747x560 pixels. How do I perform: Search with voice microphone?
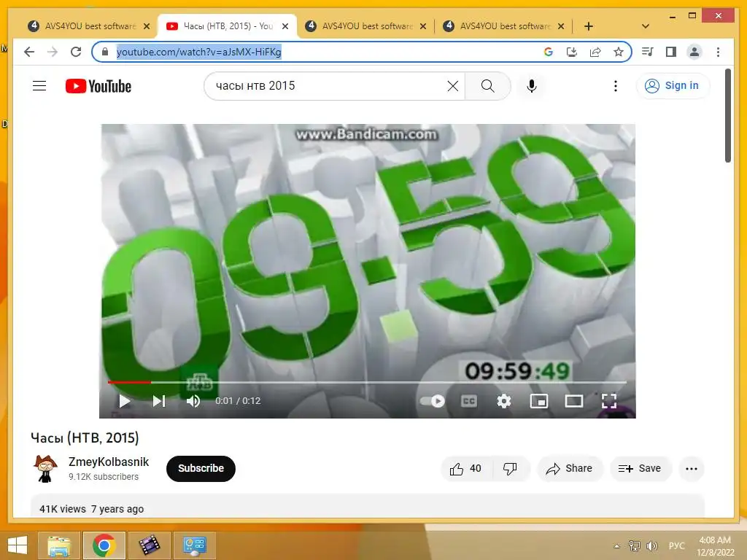click(x=532, y=86)
